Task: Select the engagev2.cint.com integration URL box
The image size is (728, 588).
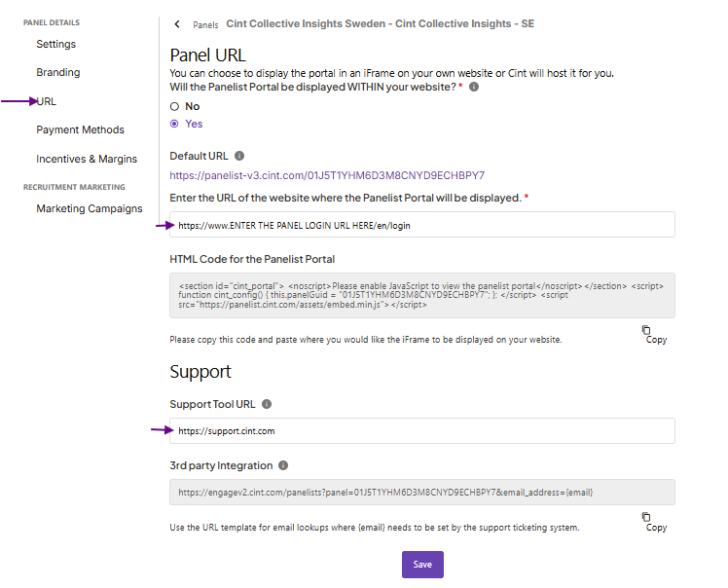Action: pyautogui.click(x=422, y=493)
